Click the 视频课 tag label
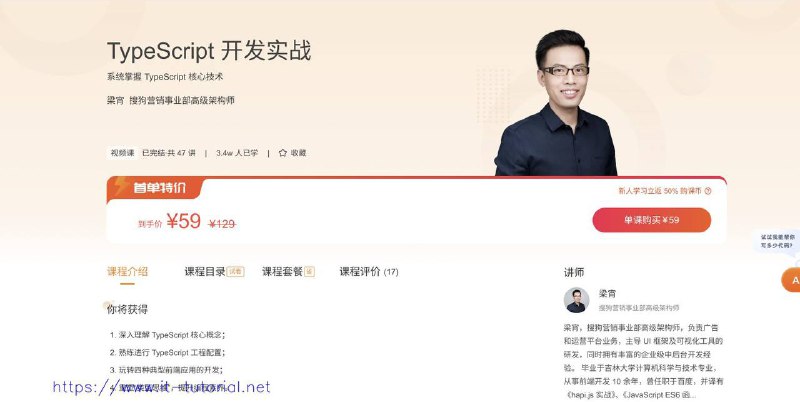This screenshot has height=402, width=800. (x=122, y=153)
